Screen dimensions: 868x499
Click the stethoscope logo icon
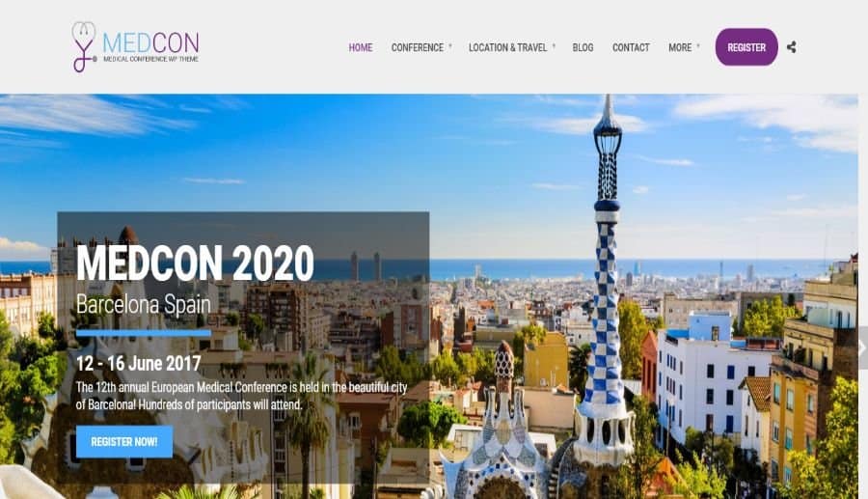click(x=84, y=47)
